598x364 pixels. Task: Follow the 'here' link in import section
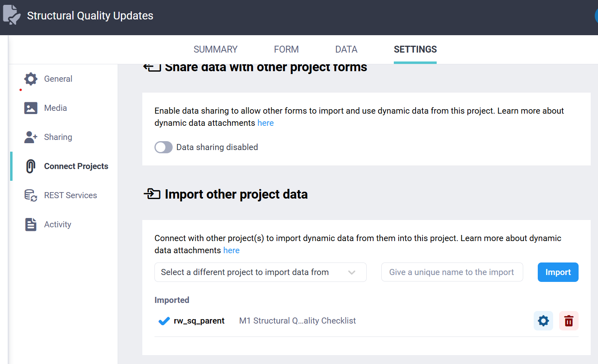tap(231, 250)
